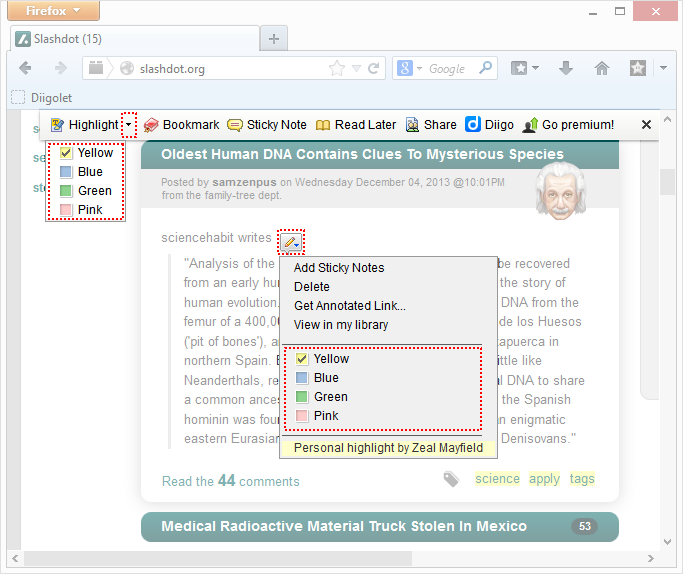
Task: Click the Read Later toolbar label
Action: [365, 125]
